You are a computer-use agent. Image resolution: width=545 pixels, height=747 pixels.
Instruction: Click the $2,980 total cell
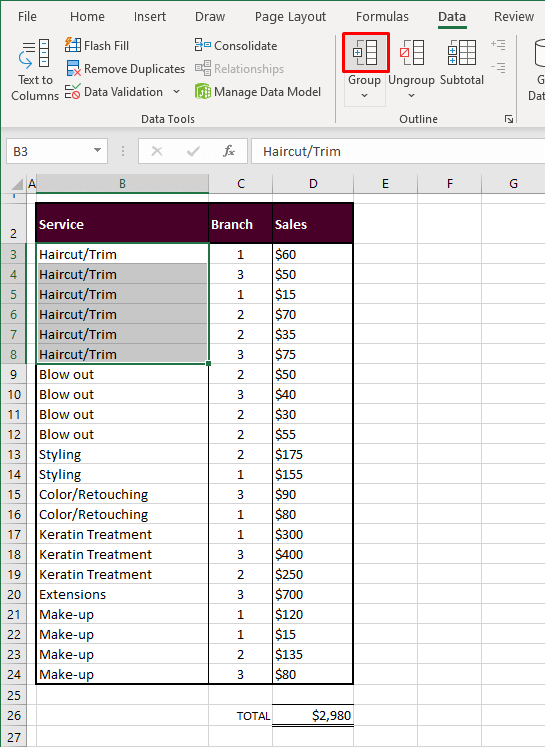point(313,716)
